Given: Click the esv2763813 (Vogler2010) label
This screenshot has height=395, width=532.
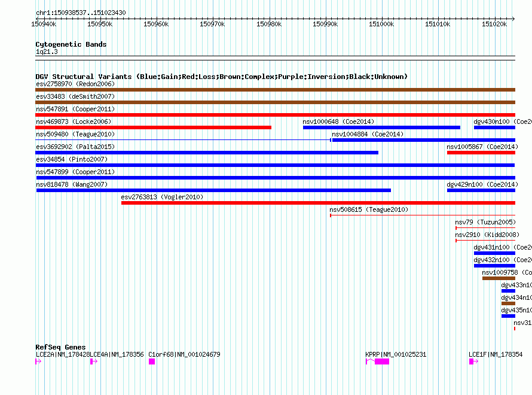Looking at the screenshot, I should pyautogui.click(x=162, y=197).
